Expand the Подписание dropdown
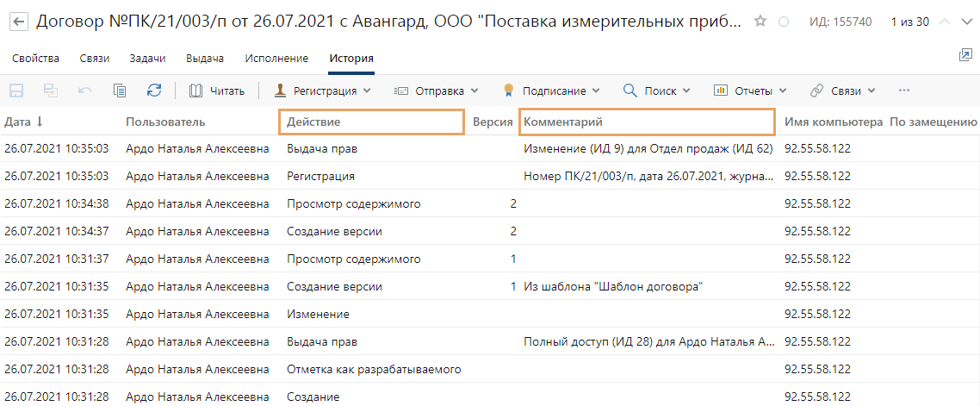This screenshot has height=406, width=980. (x=551, y=91)
